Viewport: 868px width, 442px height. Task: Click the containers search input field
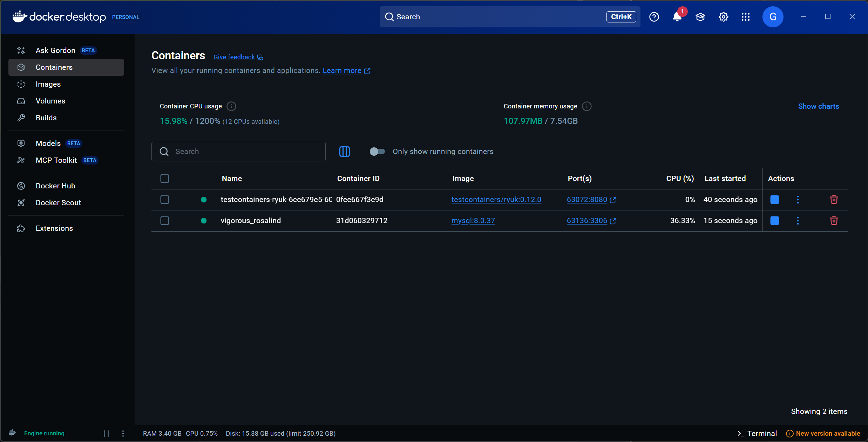click(245, 152)
